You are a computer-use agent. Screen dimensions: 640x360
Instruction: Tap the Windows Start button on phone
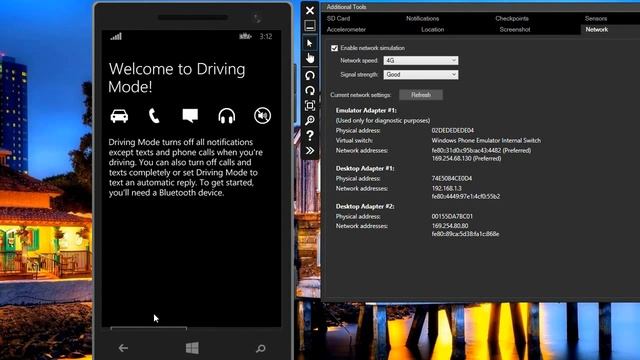(192, 348)
